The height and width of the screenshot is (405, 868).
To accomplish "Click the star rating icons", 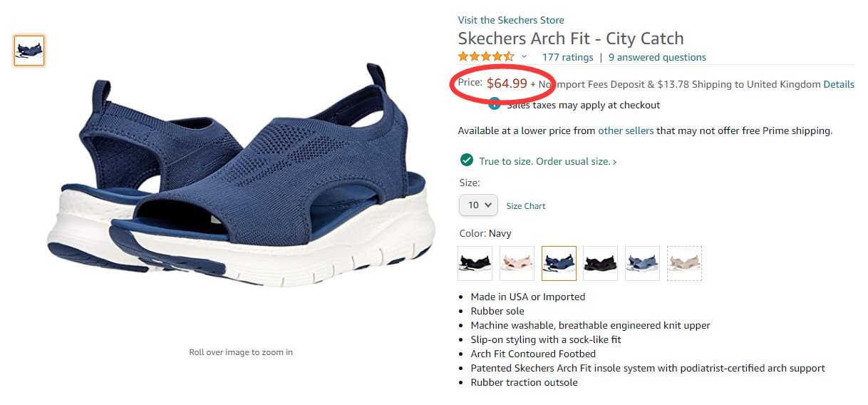I will tap(485, 57).
